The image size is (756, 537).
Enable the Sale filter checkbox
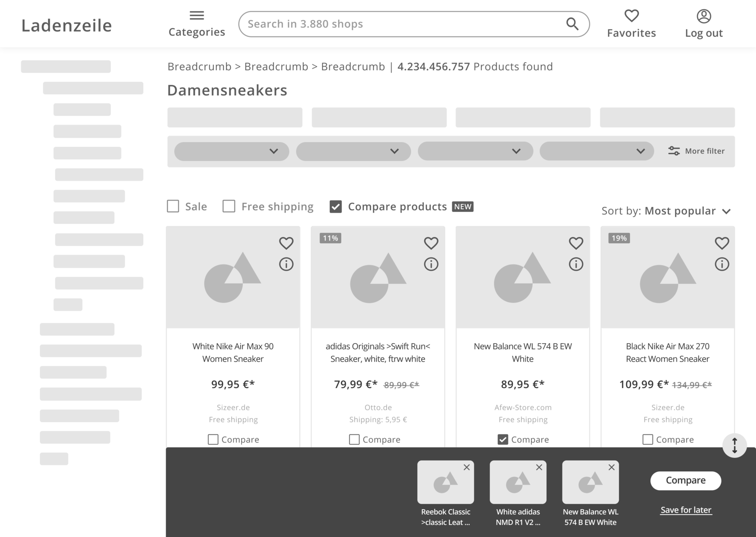173,206
